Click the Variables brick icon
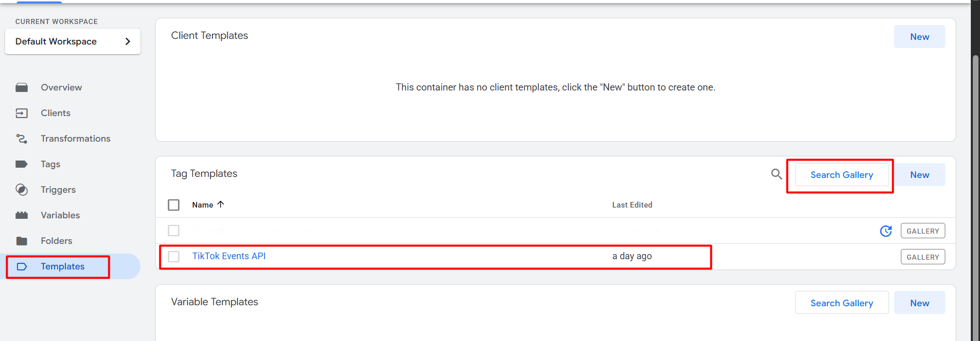This screenshot has height=341, width=980. pyautogui.click(x=21, y=215)
